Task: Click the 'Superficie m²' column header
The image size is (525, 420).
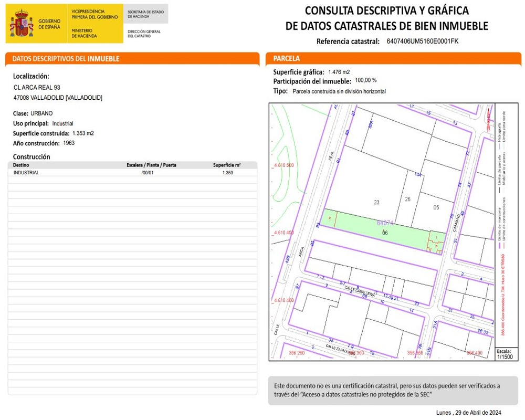Action: coord(227,165)
